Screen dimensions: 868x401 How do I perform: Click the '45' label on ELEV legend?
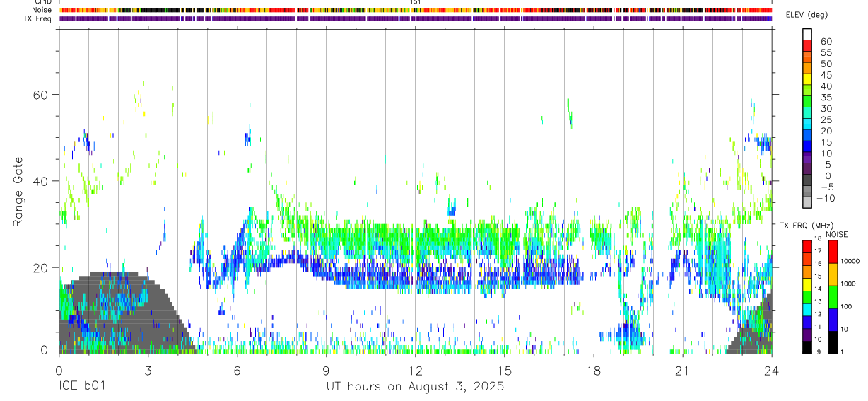[825, 75]
